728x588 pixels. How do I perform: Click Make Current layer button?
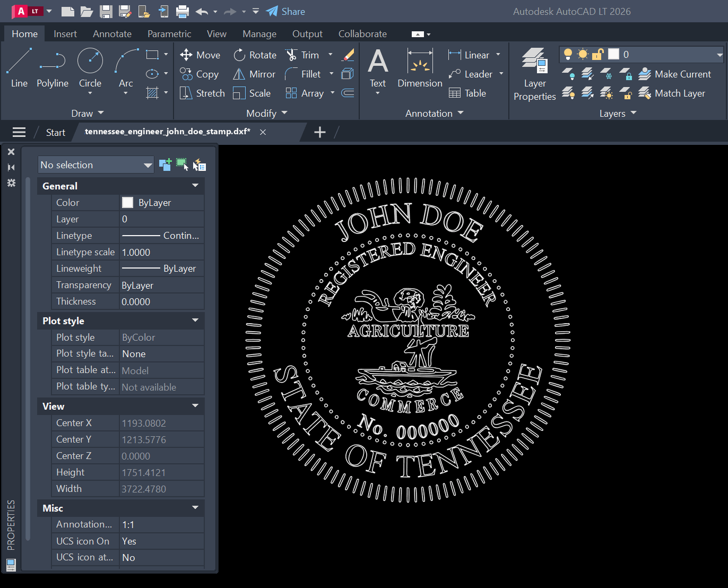[674, 74]
